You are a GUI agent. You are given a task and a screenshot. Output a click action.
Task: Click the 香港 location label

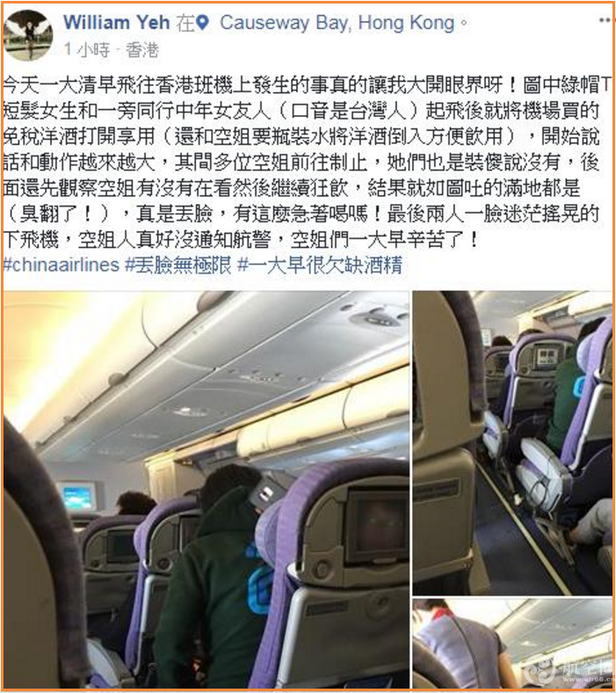(x=142, y=50)
